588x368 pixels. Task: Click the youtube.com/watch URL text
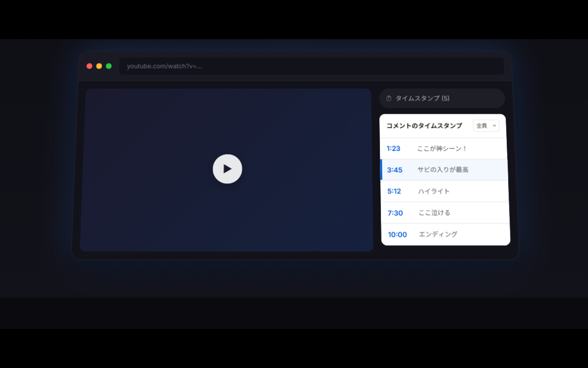[164, 66]
